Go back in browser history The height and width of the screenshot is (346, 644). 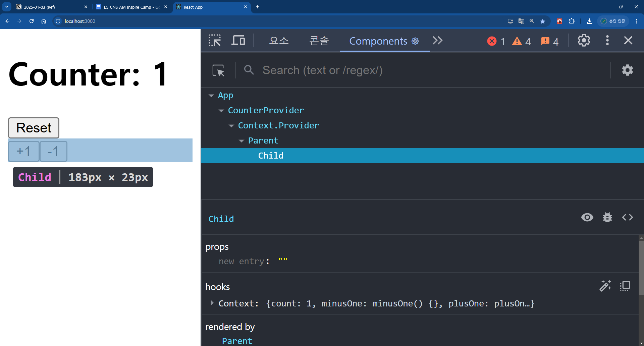pyautogui.click(x=7, y=21)
